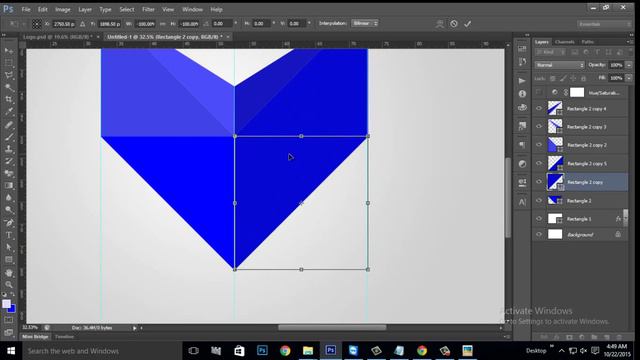The height and width of the screenshot is (360, 640).
Task: Click the blue background color swatch
Action: click(x=12, y=309)
